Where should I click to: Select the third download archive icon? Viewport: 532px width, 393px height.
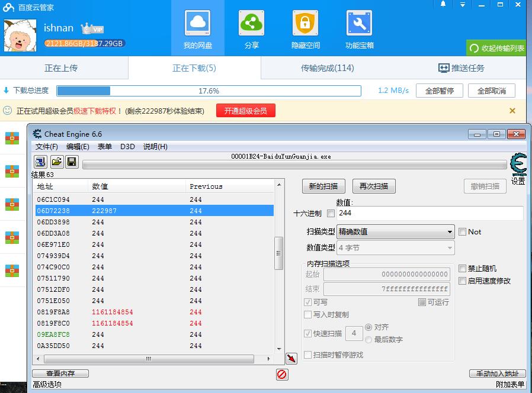(12, 204)
